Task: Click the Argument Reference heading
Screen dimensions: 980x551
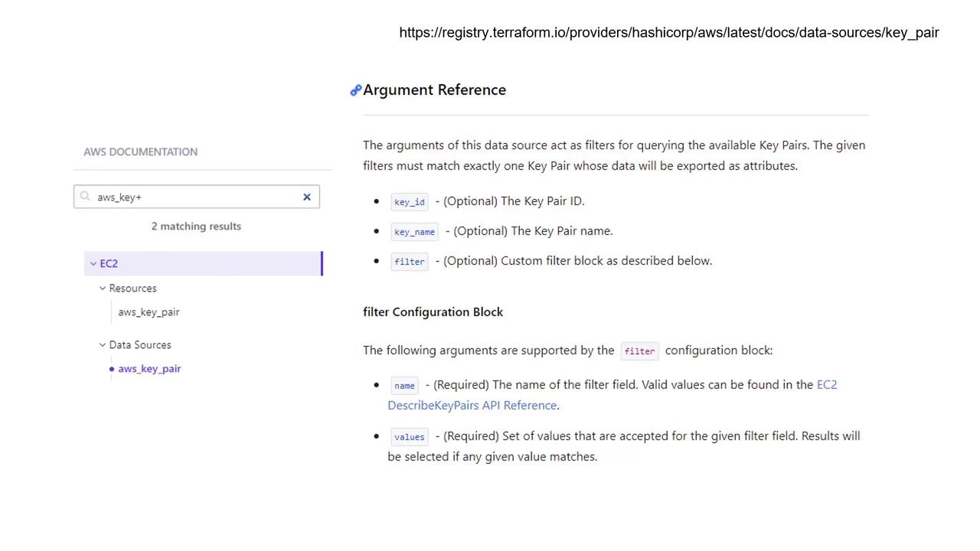Action: pos(434,90)
